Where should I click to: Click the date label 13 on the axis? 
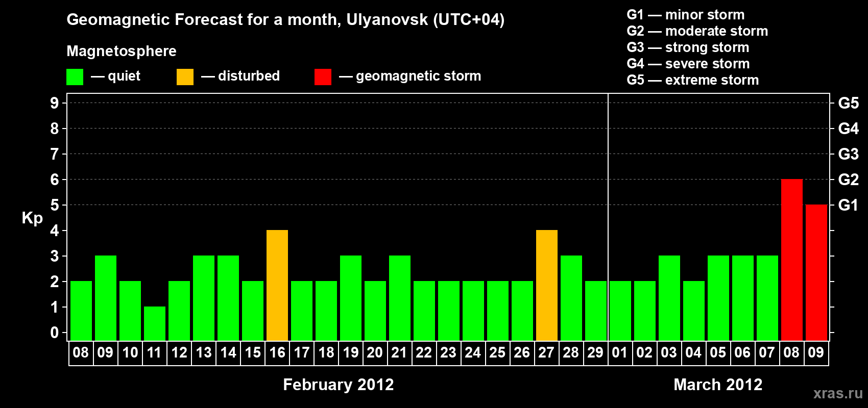204,352
